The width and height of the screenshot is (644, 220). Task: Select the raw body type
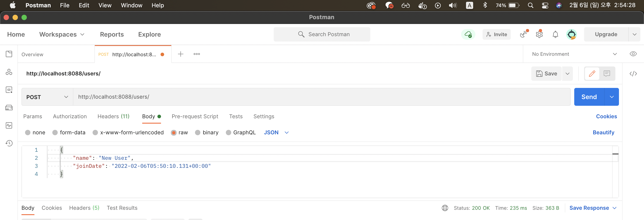pyautogui.click(x=174, y=133)
